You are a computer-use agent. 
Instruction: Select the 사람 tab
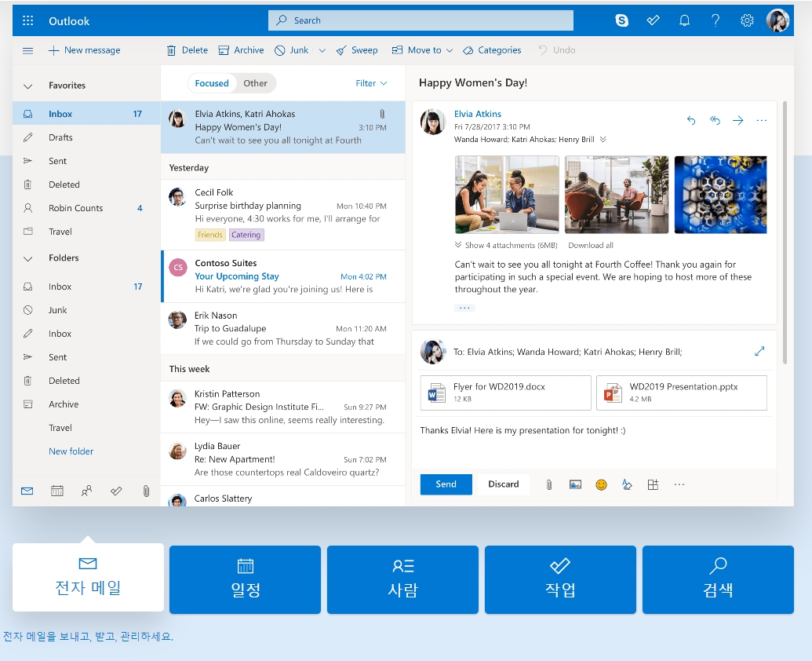click(x=403, y=579)
